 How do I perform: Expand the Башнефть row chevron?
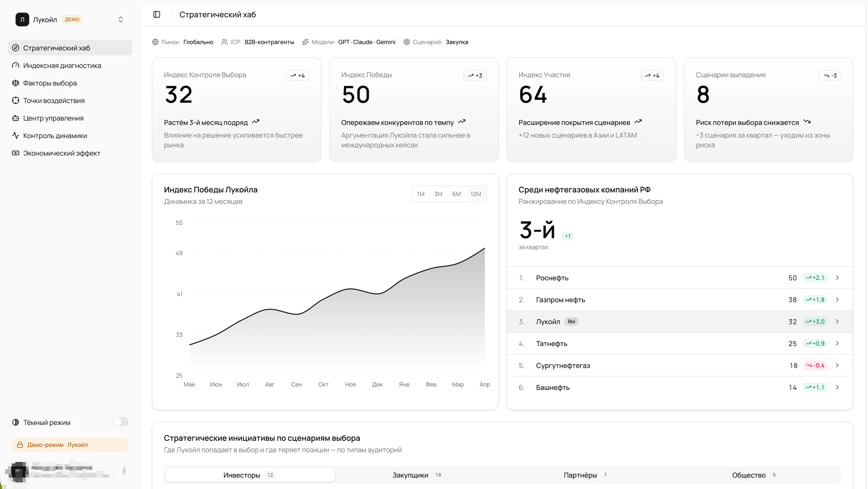[837, 387]
